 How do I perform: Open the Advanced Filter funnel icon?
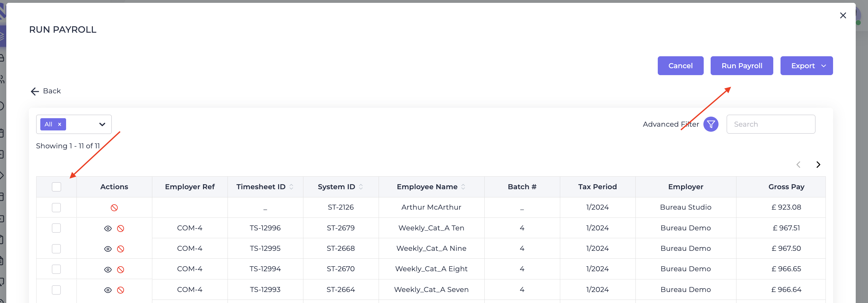711,124
